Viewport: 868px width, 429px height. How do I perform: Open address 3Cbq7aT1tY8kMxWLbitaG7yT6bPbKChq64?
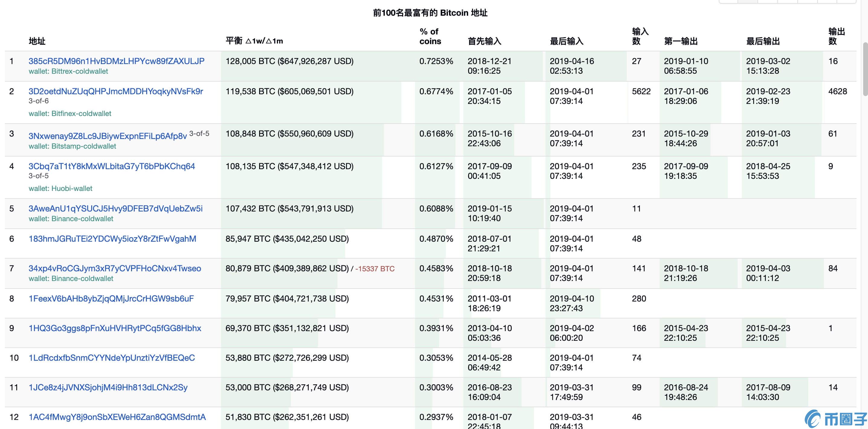coord(111,166)
